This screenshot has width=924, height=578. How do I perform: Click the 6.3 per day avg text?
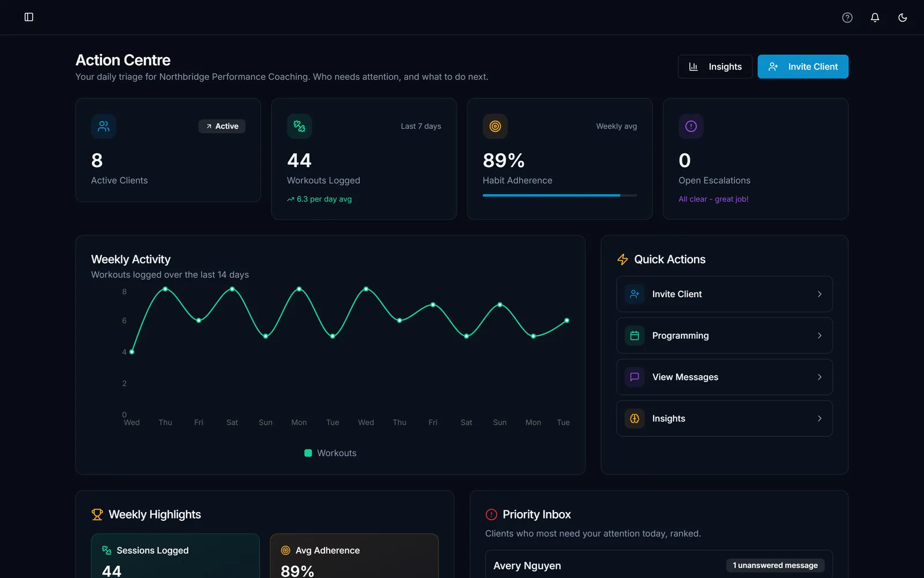point(324,199)
